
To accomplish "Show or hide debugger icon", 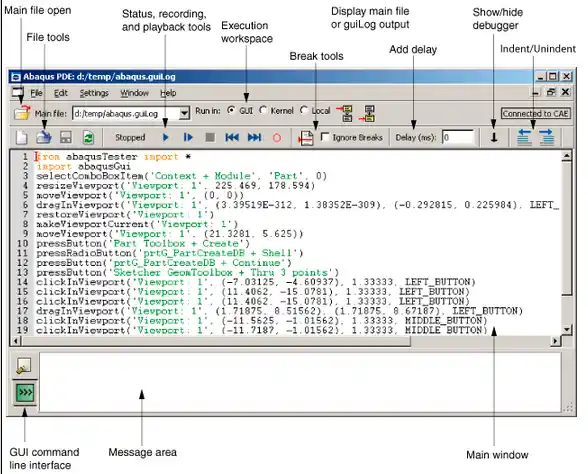I will click(x=494, y=138).
